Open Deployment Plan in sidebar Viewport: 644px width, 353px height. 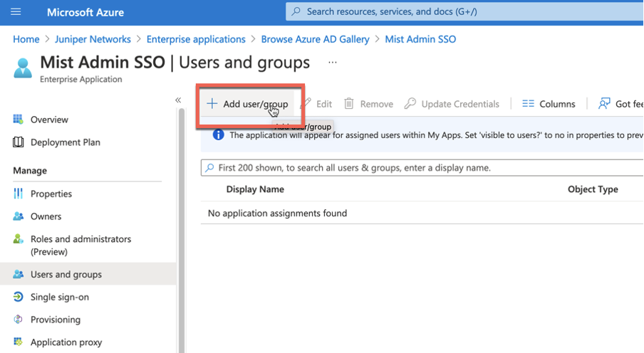pyautogui.click(x=65, y=142)
